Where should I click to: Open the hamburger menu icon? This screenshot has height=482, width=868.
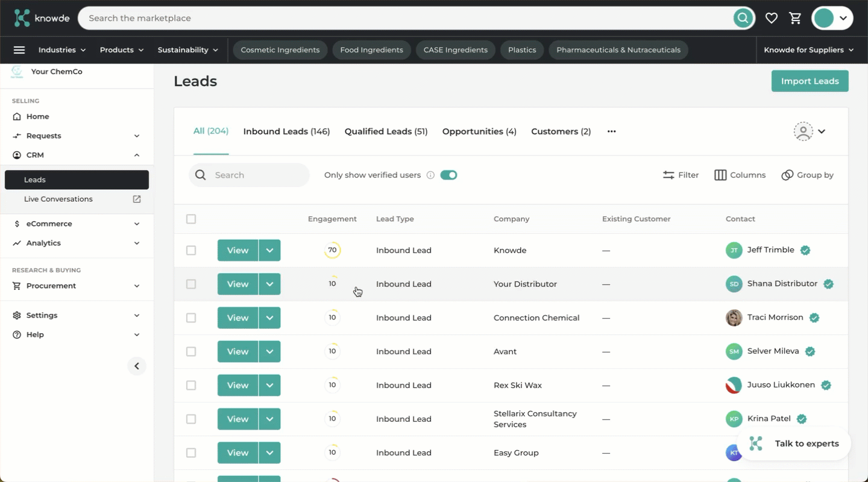click(19, 50)
